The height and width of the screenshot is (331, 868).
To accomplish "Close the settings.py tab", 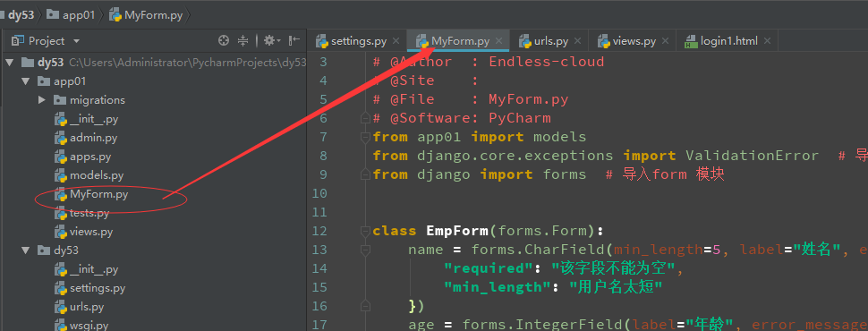I will pos(396,41).
